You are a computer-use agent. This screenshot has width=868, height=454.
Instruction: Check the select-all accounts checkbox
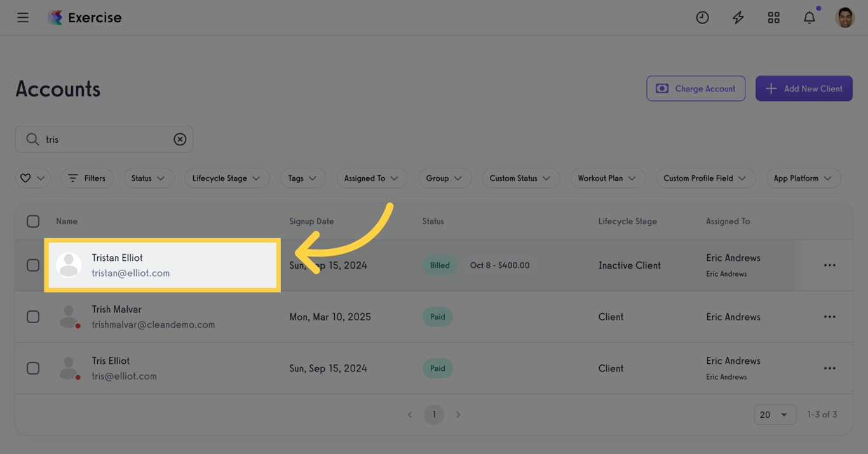(x=33, y=221)
